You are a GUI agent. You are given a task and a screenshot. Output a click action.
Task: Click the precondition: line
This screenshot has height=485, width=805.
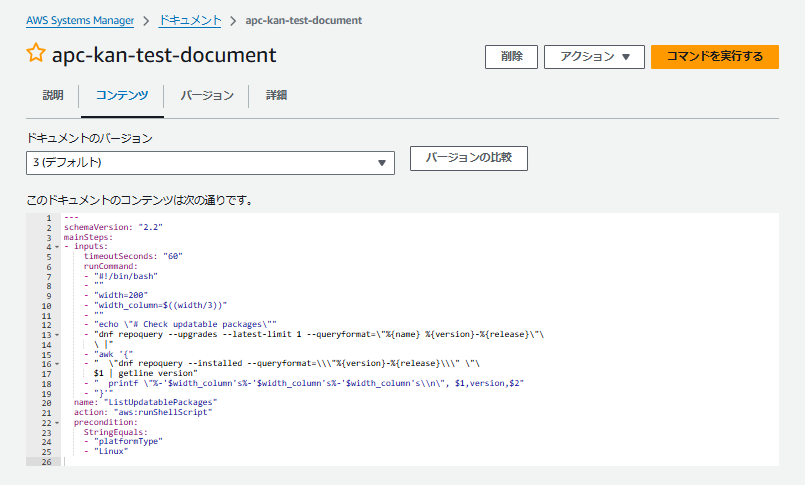[x=106, y=422]
